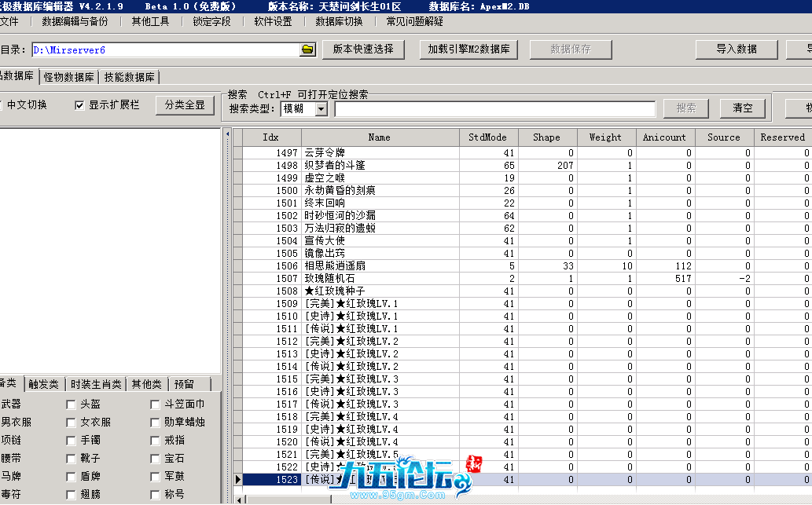Switch to the 技能数据库 tab
Screen dimensions: 812x505
click(x=130, y=77)
